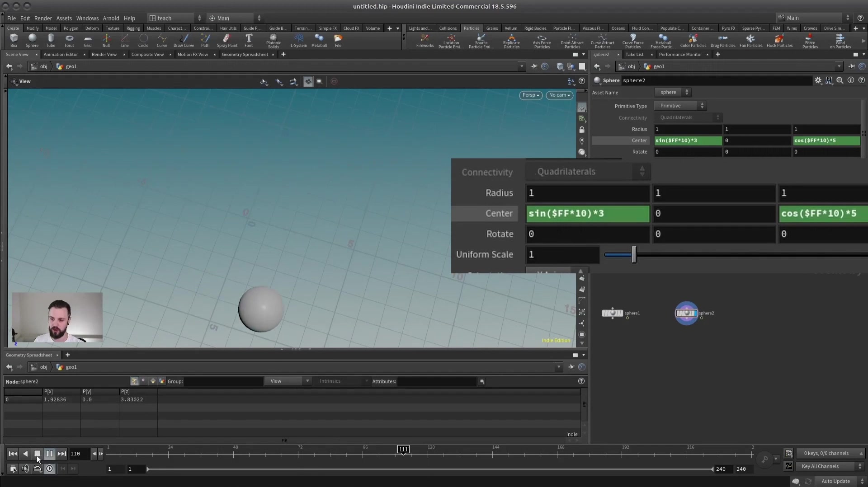Select the Metaball shelf tool
This screenshot has height=487, width=868.
click(319, 40)
